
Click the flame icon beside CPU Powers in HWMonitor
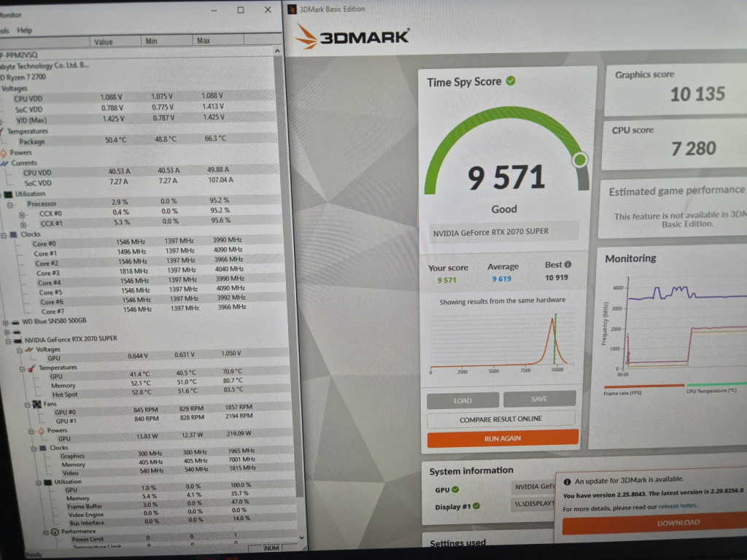[x=4, y=153]
